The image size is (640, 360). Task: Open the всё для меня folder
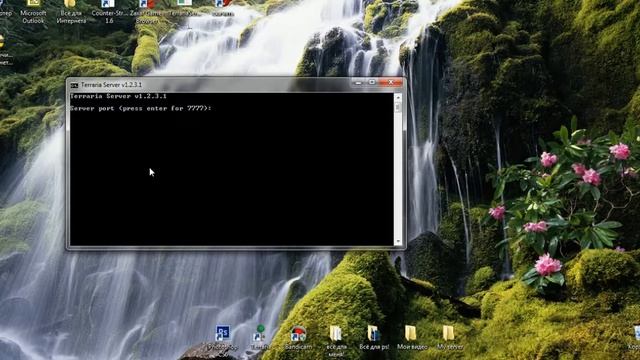[x=336, y=340]
